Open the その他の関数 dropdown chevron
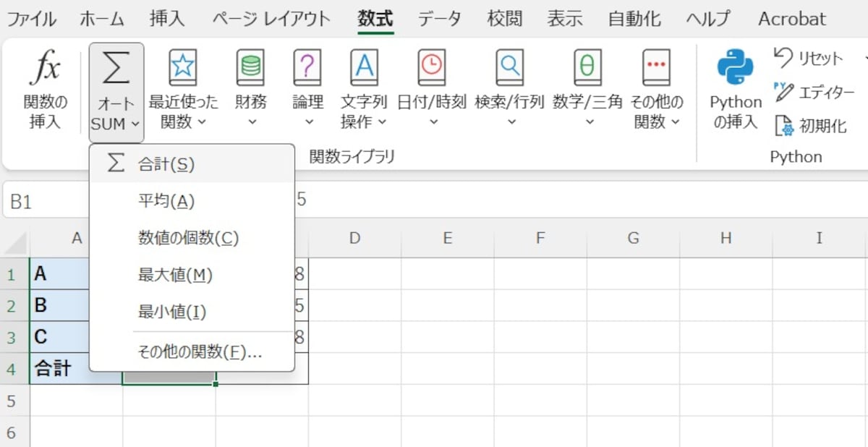Image resolution: width=868 pixels, height=447 pixels. (x=676, y=122)
